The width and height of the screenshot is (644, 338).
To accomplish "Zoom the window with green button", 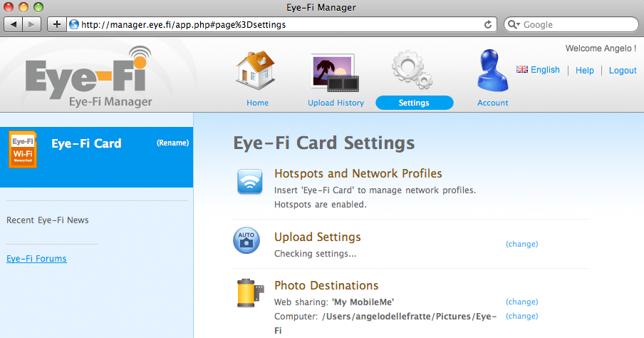I will click(38, 7).
